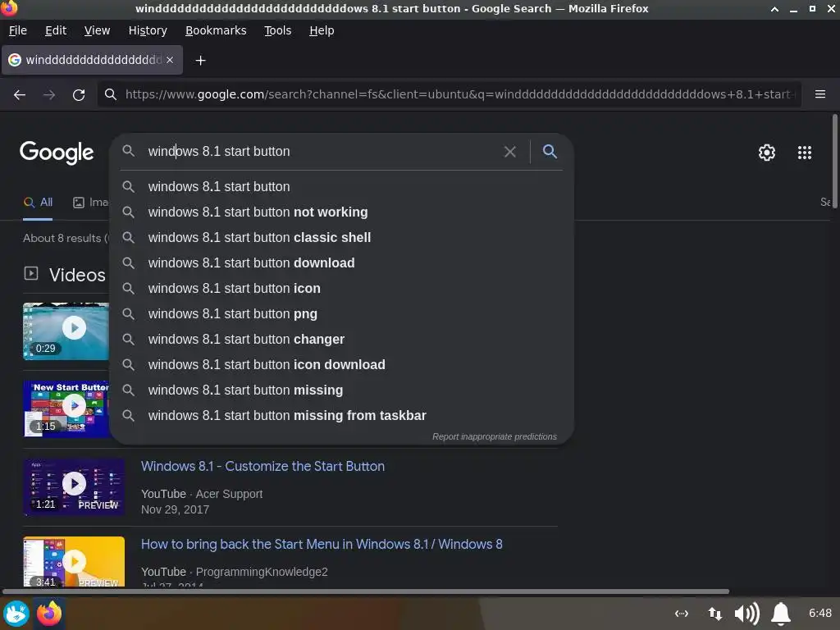Image resolution: width=840 pixels, height=630 pixels.
Task: Open a new tab with the plus icon
Action: coord(200,61)
